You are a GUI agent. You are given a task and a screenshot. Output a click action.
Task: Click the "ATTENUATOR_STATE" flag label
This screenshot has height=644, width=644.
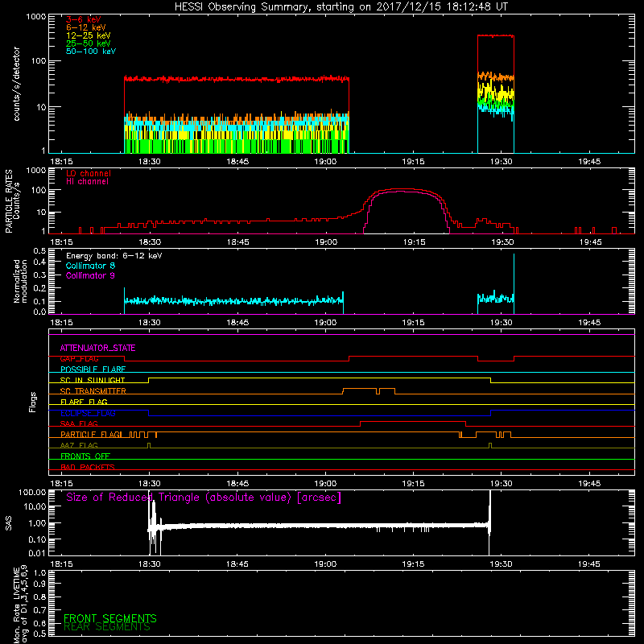pyautogui.click(x=97, y=348)
